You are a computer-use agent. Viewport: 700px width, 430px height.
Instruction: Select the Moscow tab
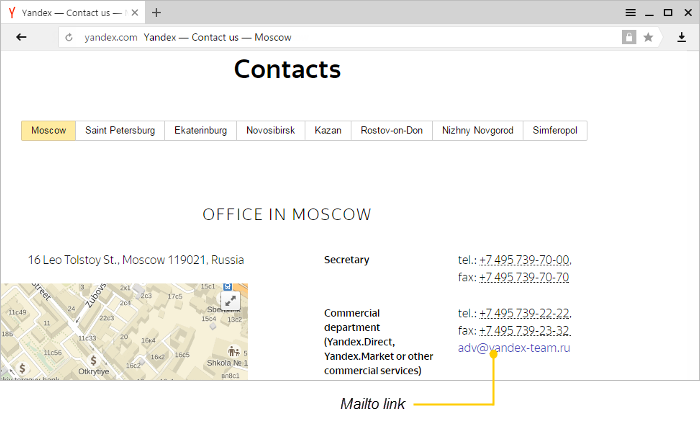pyautogui.click(x=49, y=130)
